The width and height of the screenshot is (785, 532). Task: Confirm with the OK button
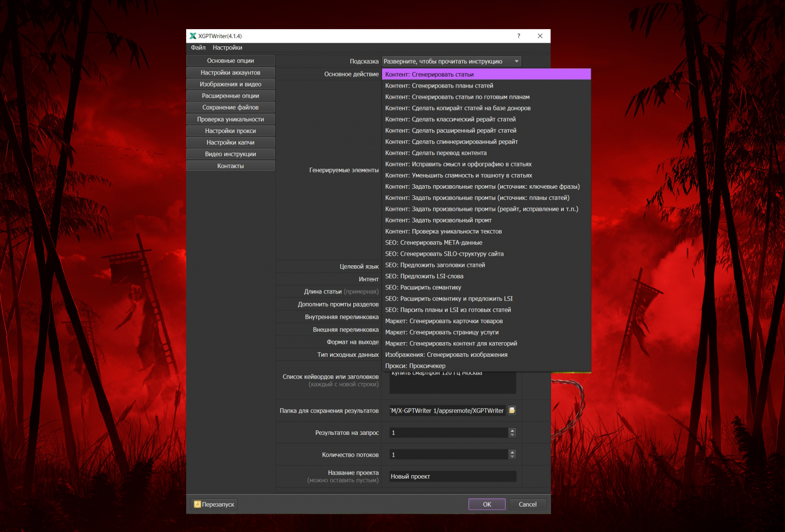pos(487,504)
